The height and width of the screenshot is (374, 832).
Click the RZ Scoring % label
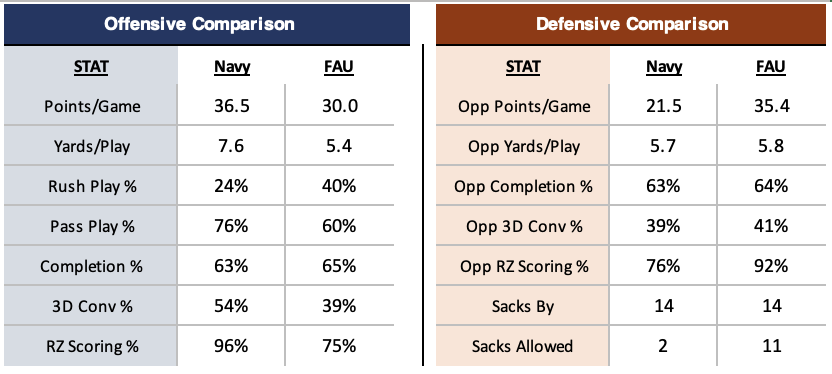(91, 346)
